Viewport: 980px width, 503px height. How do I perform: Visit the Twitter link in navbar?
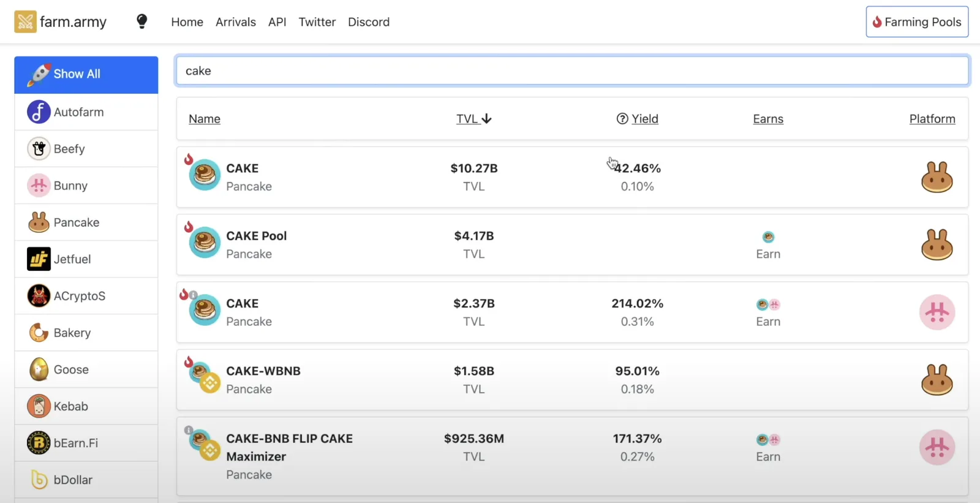(x=317, y=22)
